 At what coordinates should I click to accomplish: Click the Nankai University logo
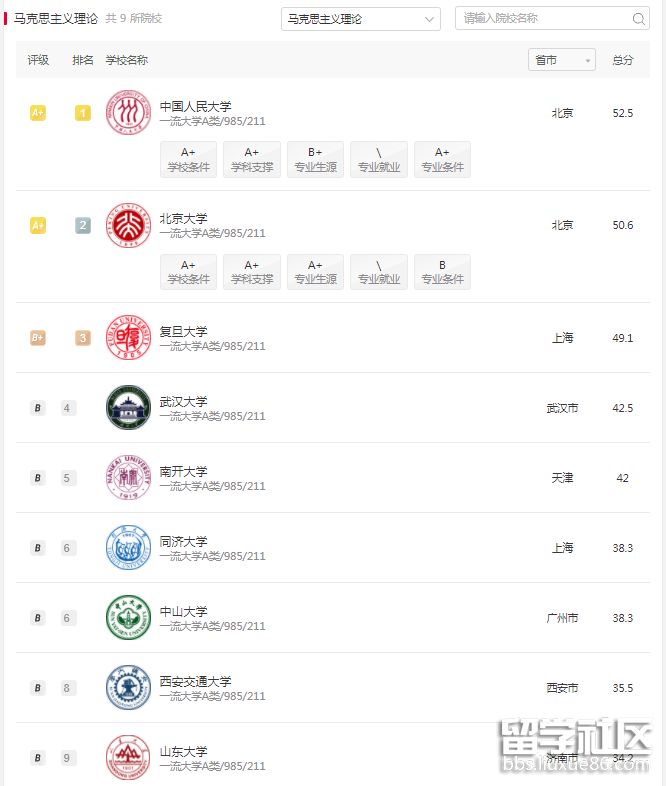[x=128, y=478]
